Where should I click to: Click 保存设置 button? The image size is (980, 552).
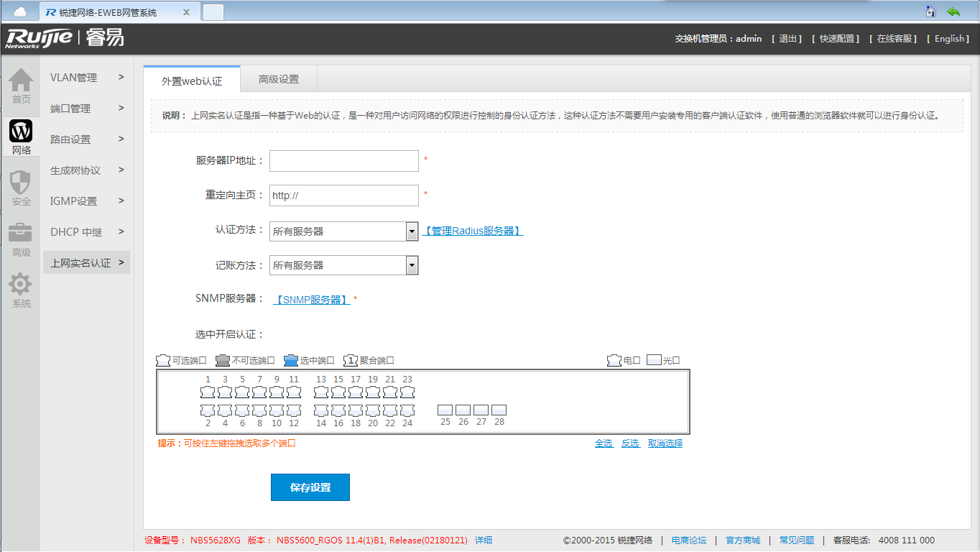310,487
